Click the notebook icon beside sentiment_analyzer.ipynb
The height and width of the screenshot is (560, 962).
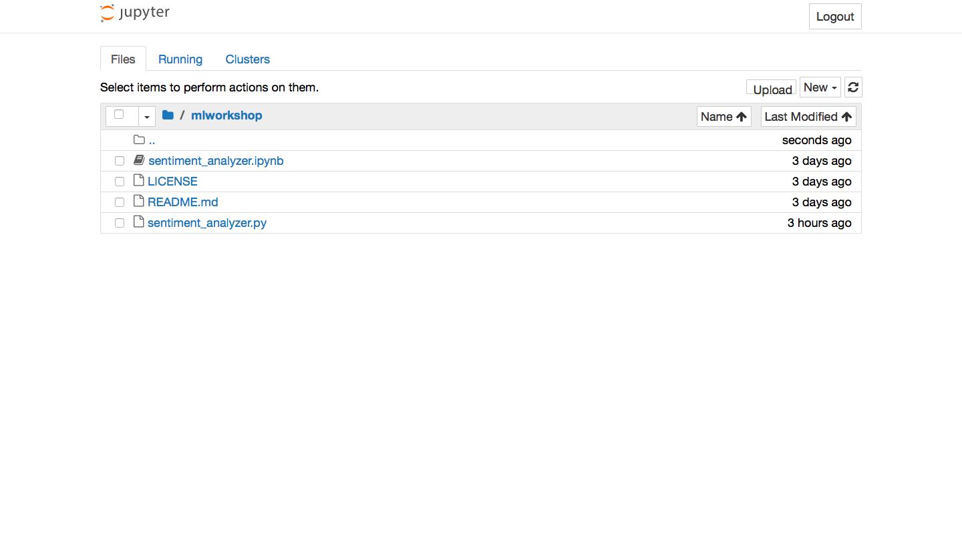point(139,160)
